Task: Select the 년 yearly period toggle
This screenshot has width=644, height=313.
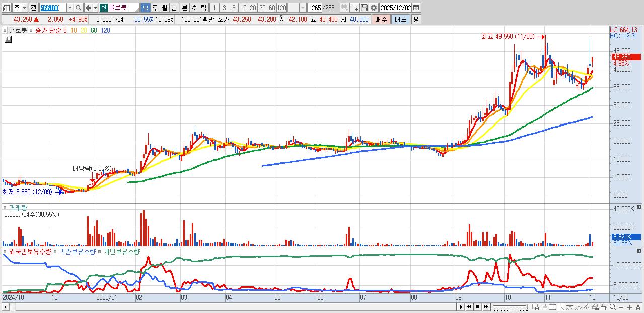Action: (174, 8)
